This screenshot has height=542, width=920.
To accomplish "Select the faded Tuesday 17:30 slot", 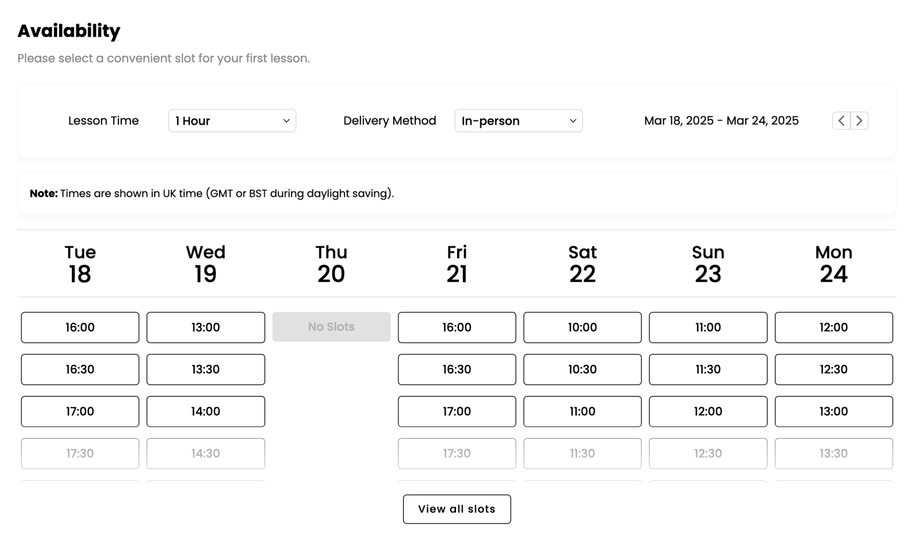I will click(80, 453).
